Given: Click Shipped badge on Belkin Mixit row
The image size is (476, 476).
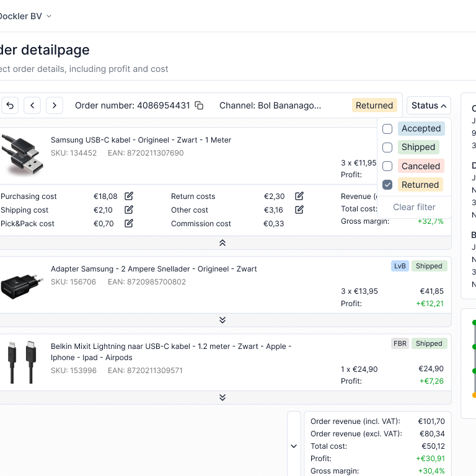Looking at the screenshot, I should tap(429, 343).
